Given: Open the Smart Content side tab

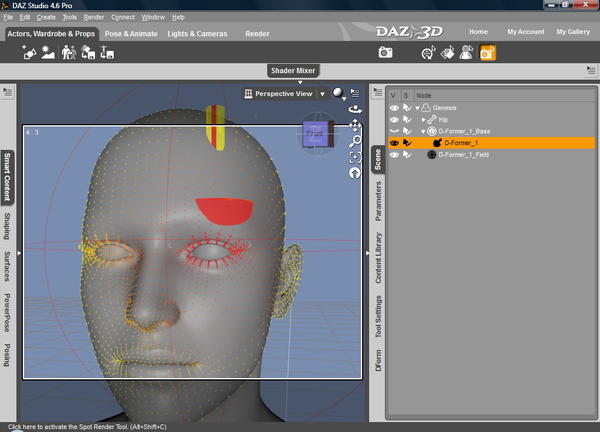Looking at the screenshot, I should (7, 177).
